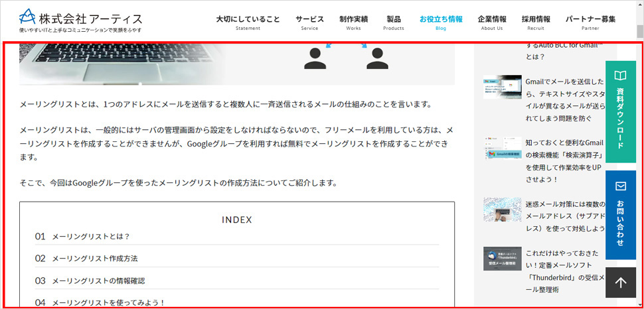Open 企業情報 About Us page
Screen dimensions: 644x309
[x=491, y=23]
